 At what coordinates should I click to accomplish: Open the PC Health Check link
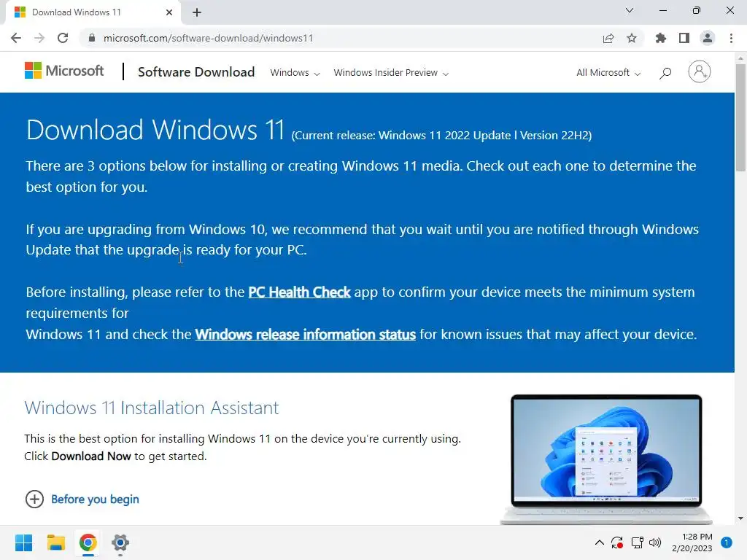(x=299, y=292)
